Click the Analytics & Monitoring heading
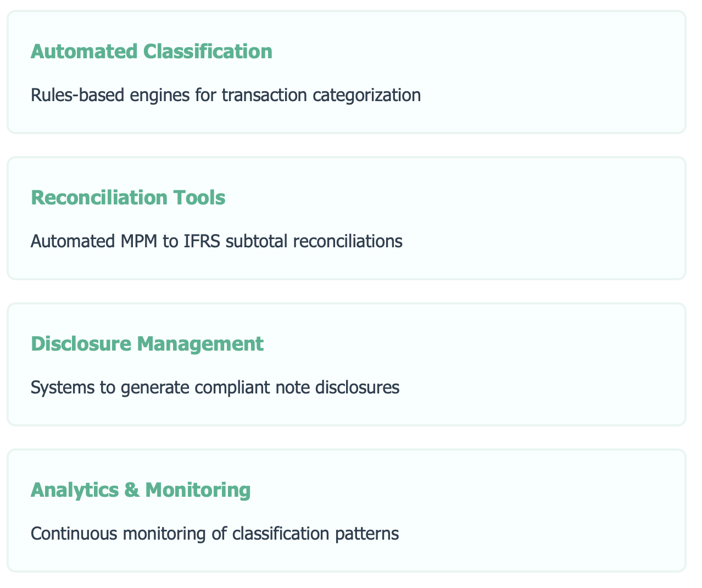 tap(141, 490)
